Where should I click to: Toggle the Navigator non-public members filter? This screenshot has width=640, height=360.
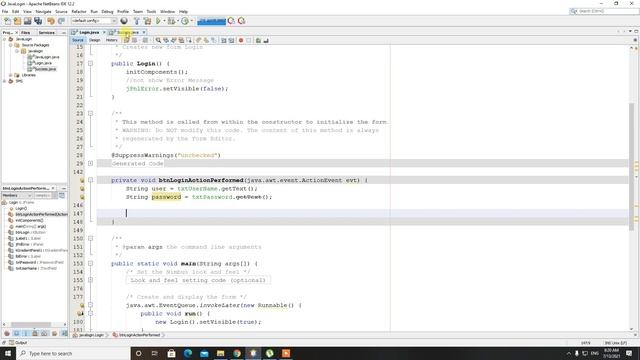35,333
